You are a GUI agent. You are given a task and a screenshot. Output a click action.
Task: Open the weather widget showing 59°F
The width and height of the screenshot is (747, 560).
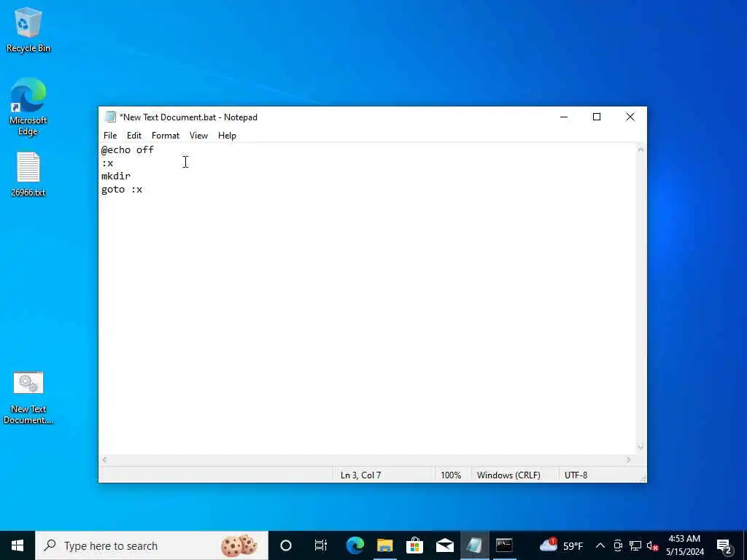click(x=561, y=545)
